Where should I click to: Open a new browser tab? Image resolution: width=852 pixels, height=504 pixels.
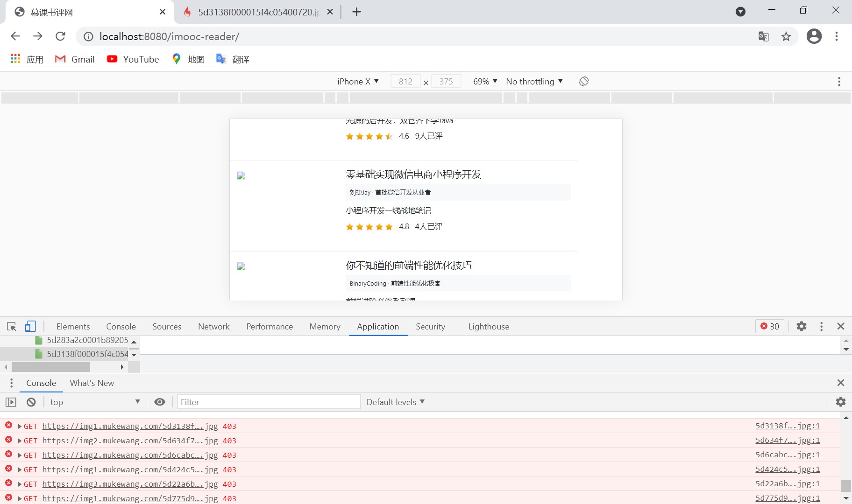[x=356, y=12]
